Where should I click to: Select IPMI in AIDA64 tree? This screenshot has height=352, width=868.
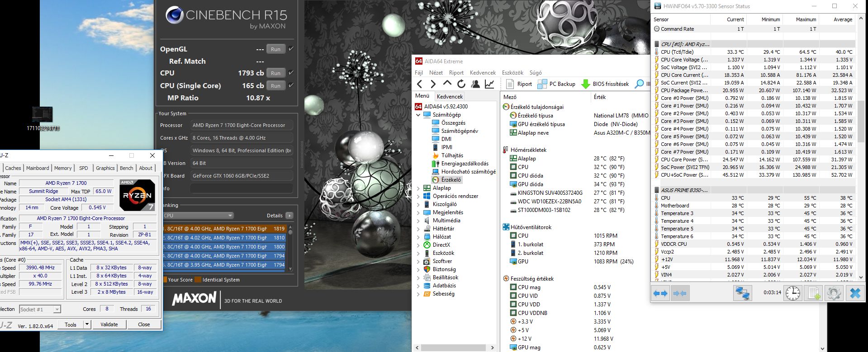point(446,147)
